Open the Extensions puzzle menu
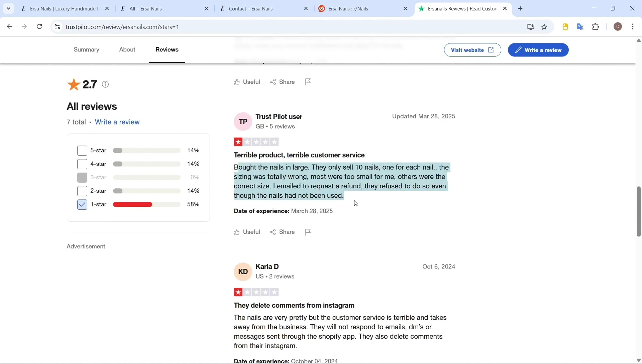642x364 pixels. pyautogui.click(x=596, y=27)
